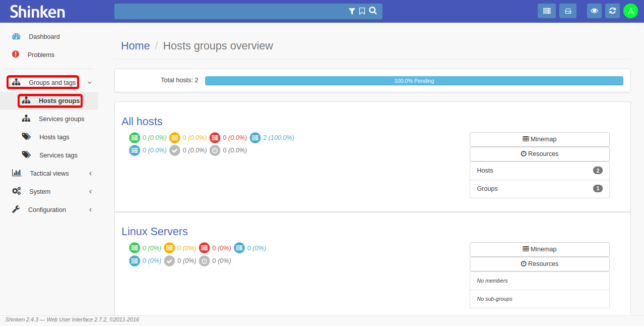Expand the Configuration menu

click(47, 209)
